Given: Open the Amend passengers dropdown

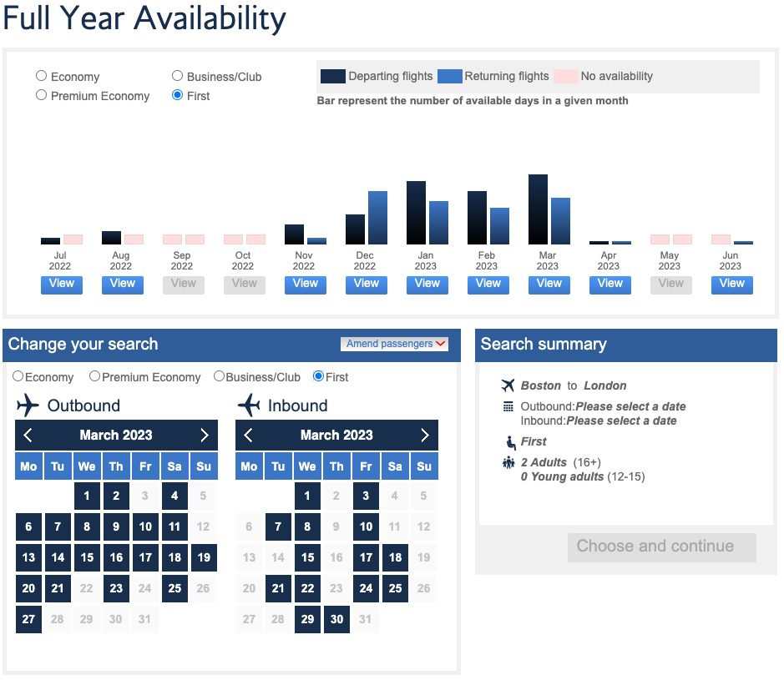Looking at the screenshot, I should point(394,344).
